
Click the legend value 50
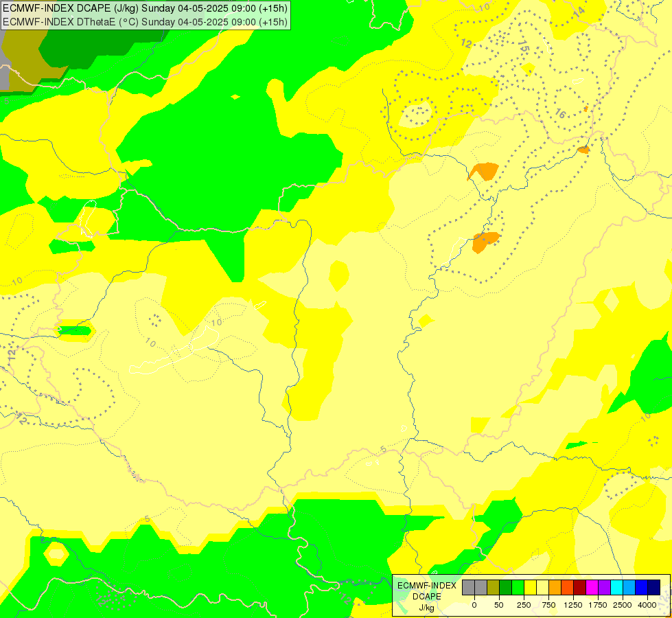[x=499, y=605]
